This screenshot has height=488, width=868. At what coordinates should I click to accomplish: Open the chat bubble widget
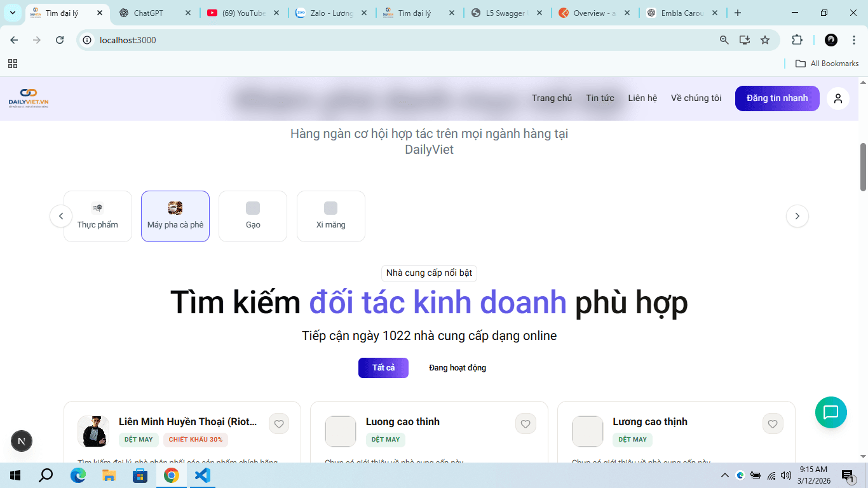[831, 412]
